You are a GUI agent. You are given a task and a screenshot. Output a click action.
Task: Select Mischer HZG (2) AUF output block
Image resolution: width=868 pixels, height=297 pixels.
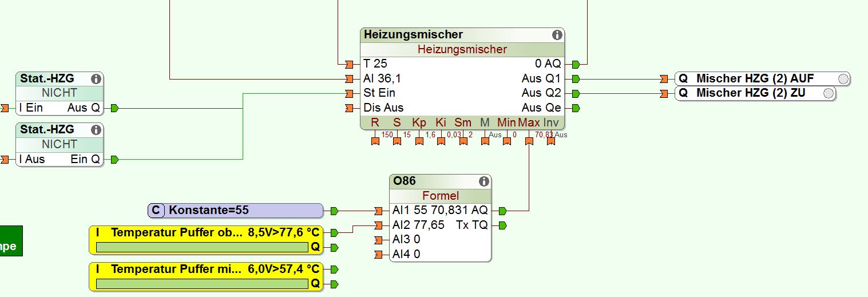click(x=762, y=79)
